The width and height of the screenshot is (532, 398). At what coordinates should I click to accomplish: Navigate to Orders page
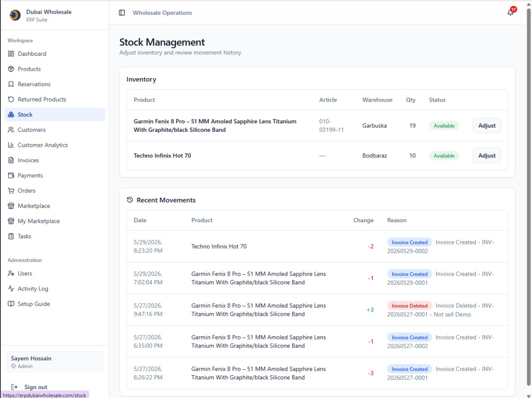pyautogui.click(x=55, y=191)
